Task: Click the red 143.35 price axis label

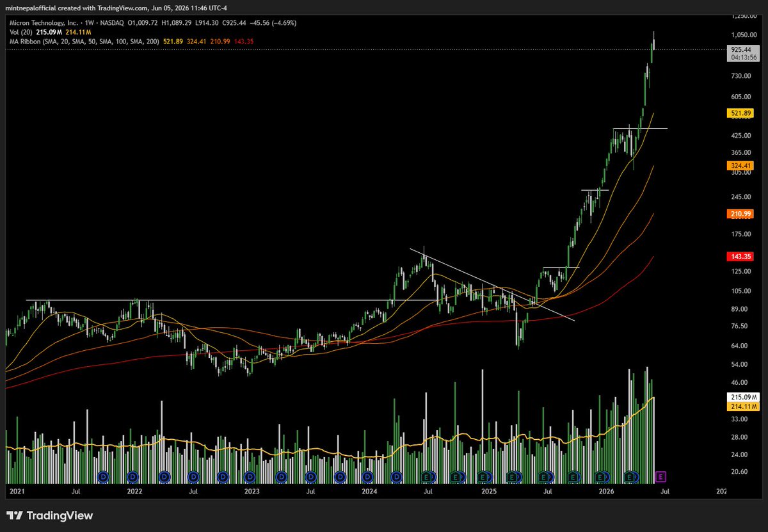Action: pos(740,256)
